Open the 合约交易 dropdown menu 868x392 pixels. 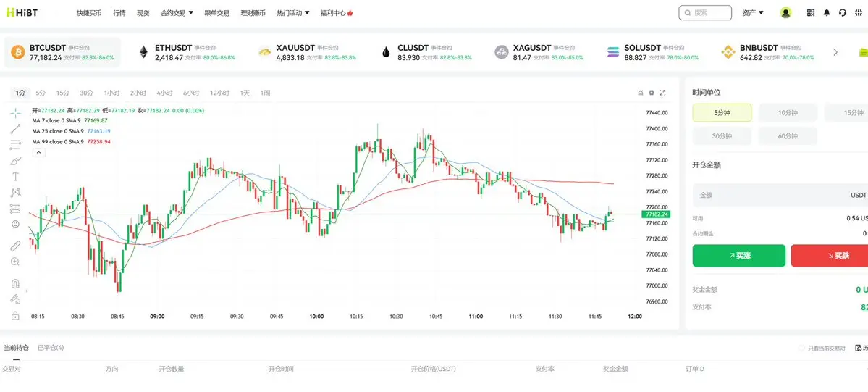pyautogui.click(x=177, y=13)
